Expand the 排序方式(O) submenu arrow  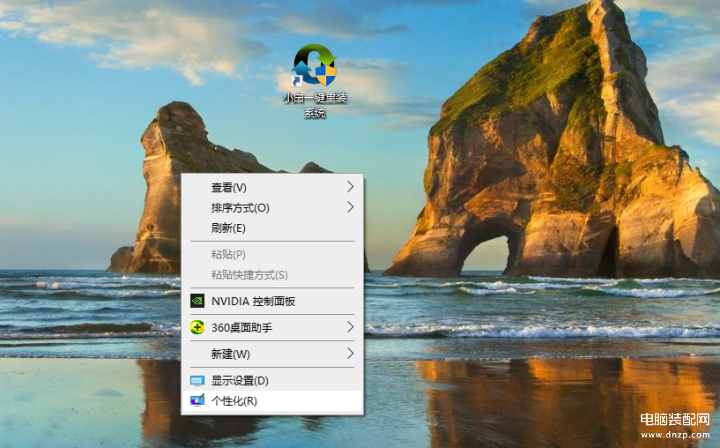click(x=350, y=207)
